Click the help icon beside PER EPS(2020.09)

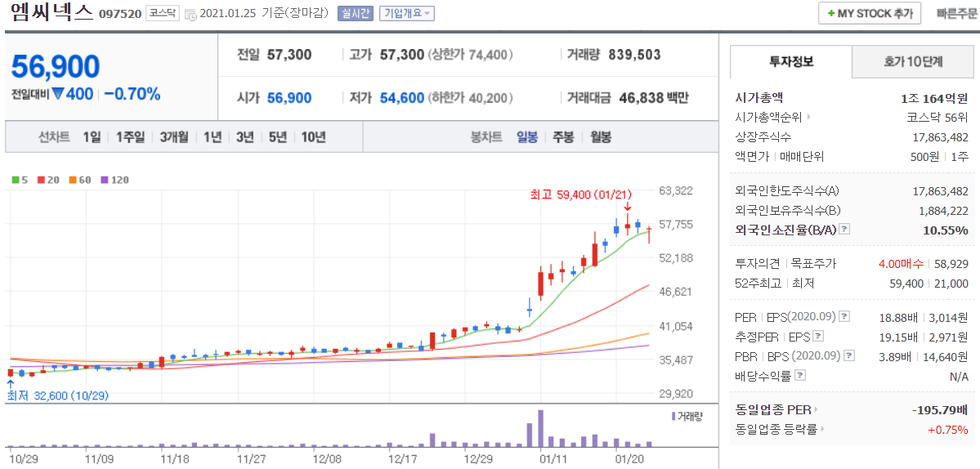click(844, 317)
